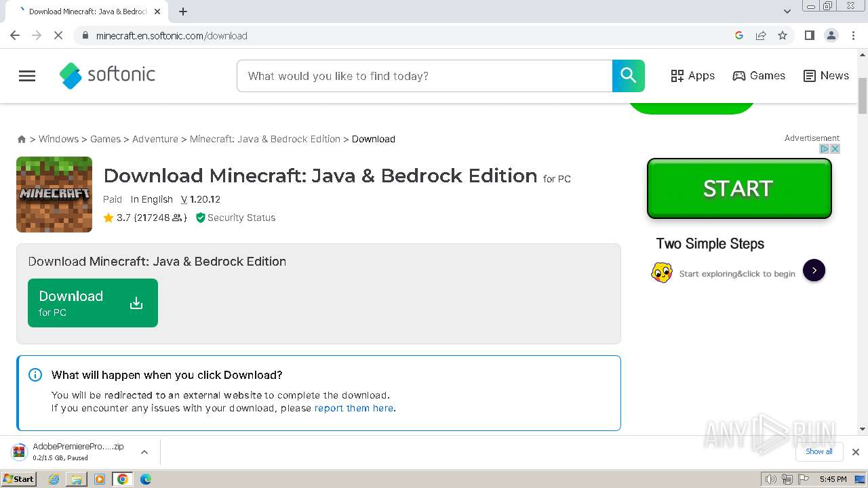The height and width of the screenshot is (488, 868).
Task: Click the ad arrow next button
Action: point(814,270)
